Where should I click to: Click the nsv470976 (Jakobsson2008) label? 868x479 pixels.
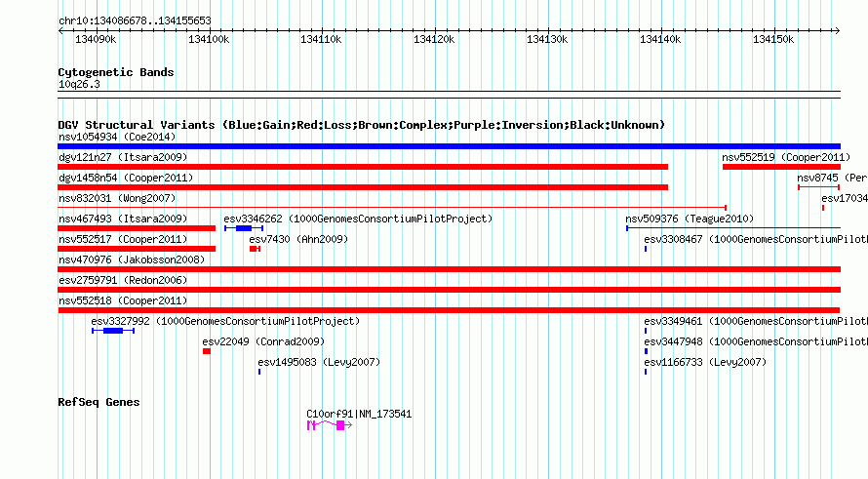[132, 259]
